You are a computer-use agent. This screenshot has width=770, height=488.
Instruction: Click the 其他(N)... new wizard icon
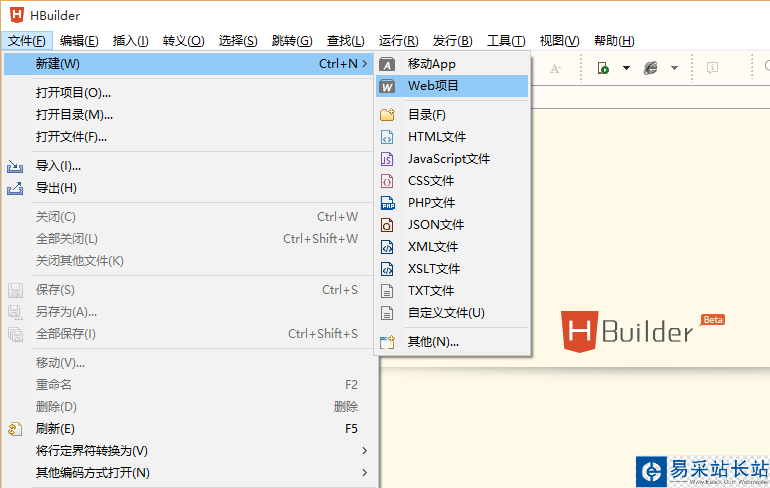tap(387, 342)
